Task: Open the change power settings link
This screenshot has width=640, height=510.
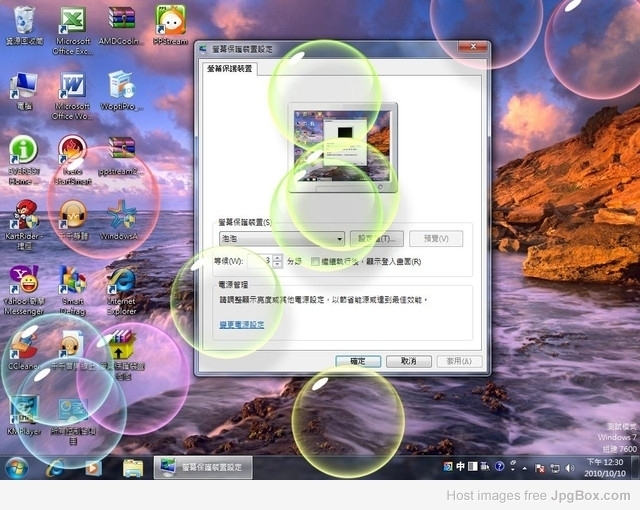Action: pos(242,325)
